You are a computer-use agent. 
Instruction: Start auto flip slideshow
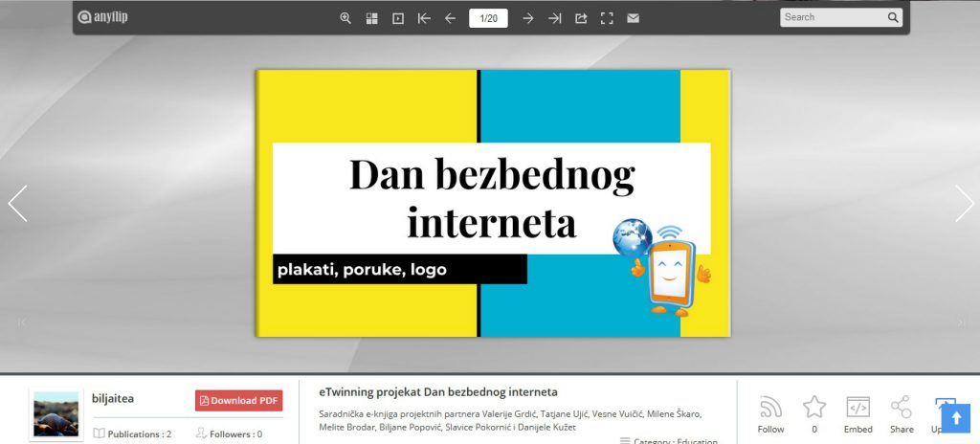point(398,18)
